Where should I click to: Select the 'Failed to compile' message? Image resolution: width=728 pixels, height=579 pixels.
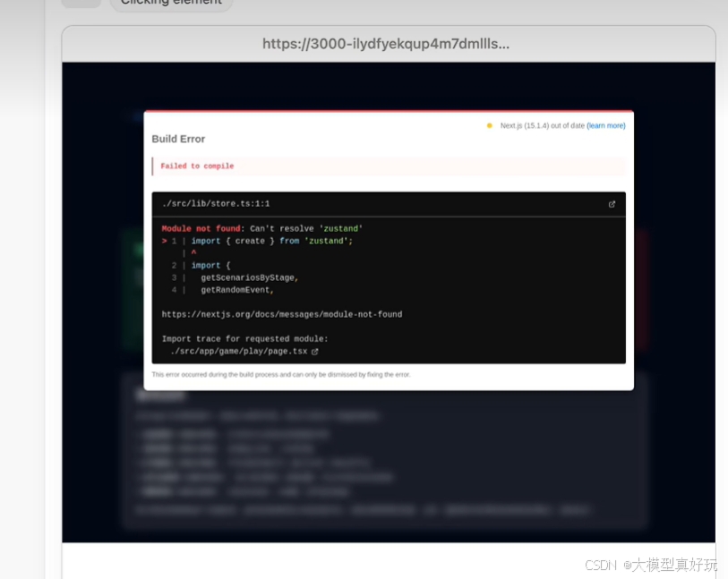(197, 166)
